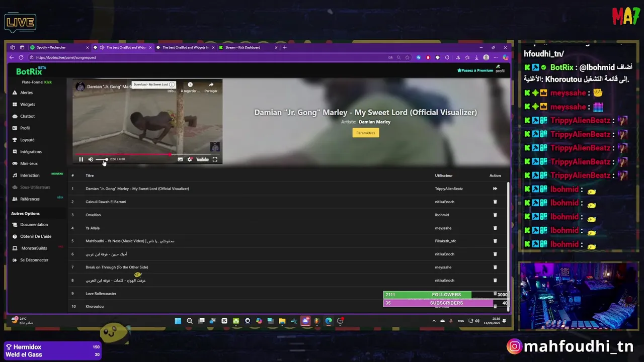Close the Spotify – Rechercher tab
This screenshot has height=362, width=644.
(88, 47)
